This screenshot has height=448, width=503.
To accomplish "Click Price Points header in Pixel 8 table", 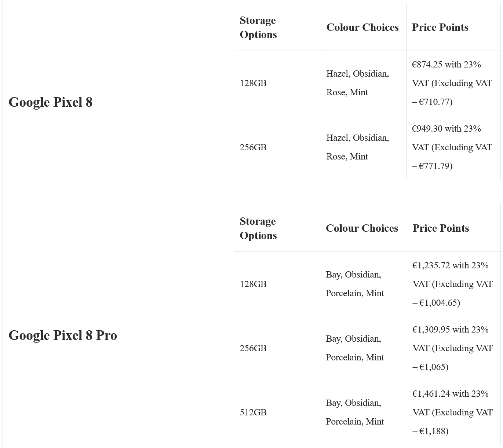I will (x=440, y=27).
